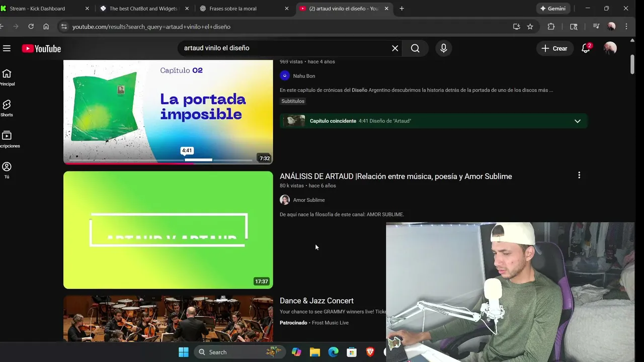The image size is (644, 362).
Task: Open the Windows Start menu
Action: pyautogui.click(x=184, y=352)
